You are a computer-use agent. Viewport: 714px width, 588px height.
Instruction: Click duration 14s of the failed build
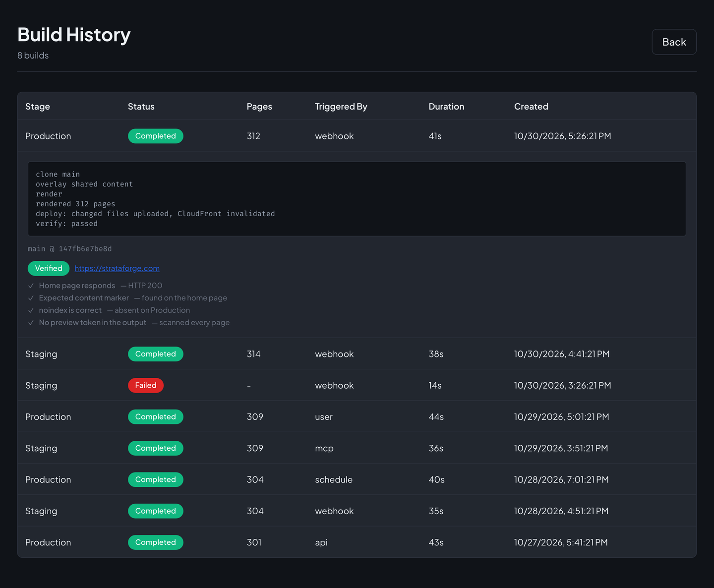point(435,385)
